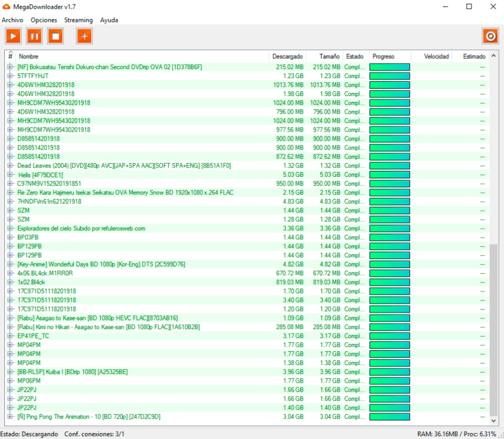504x439 pixels.
Task: Sort by the Estado column header
Action: pyautogui.click(x=356, y=57)
